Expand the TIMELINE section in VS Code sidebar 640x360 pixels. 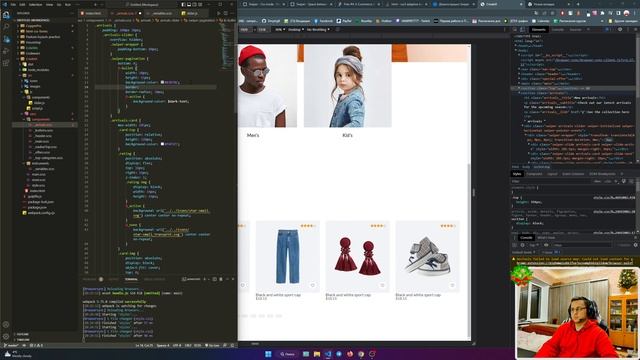[23, 340]
